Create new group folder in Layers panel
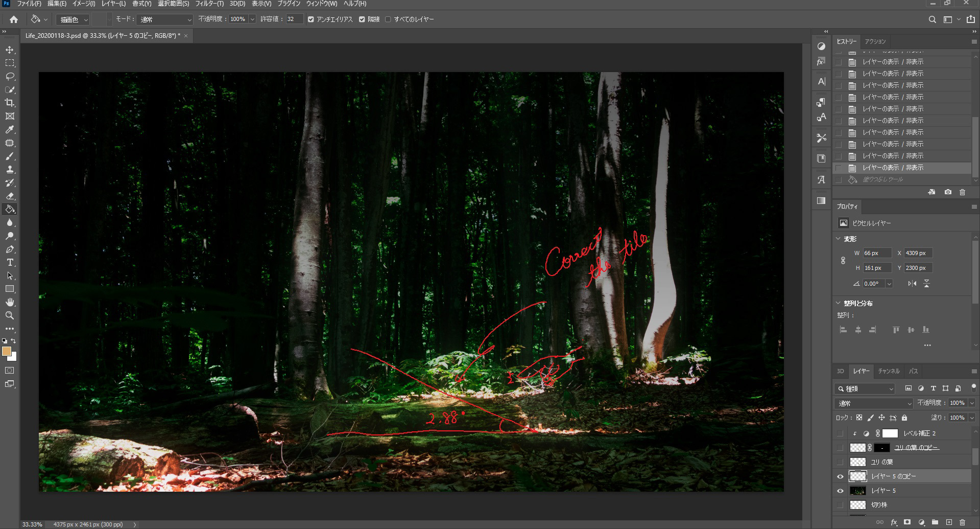 tap(935, 522)
